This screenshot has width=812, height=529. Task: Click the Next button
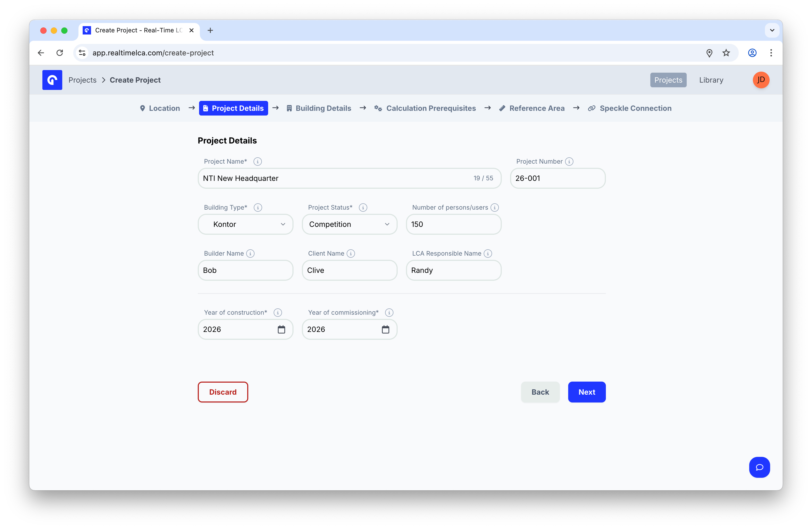[x=587, y=392]
